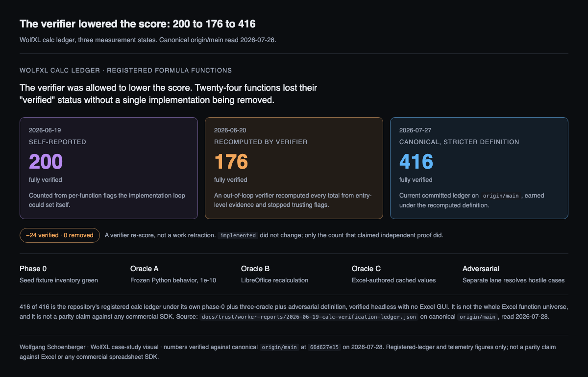588x377 pixels.
Task: Select the Oracle C heading
Action: (x=367, y=269)
